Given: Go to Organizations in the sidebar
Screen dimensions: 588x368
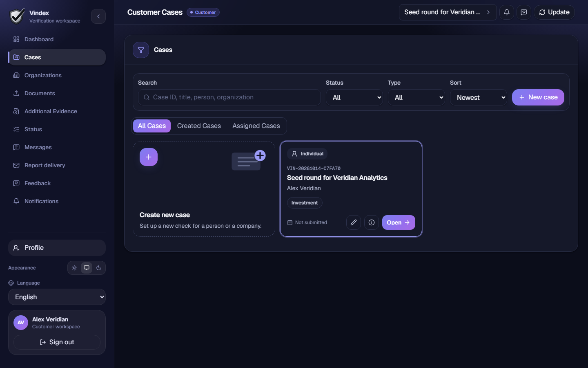Looking at the screenshot, I should click(57, 75).
